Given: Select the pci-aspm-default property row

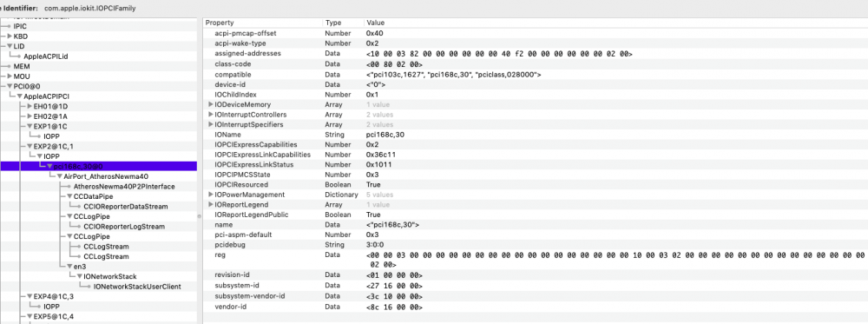Looking at the screenshot, I should coord(536,235).
